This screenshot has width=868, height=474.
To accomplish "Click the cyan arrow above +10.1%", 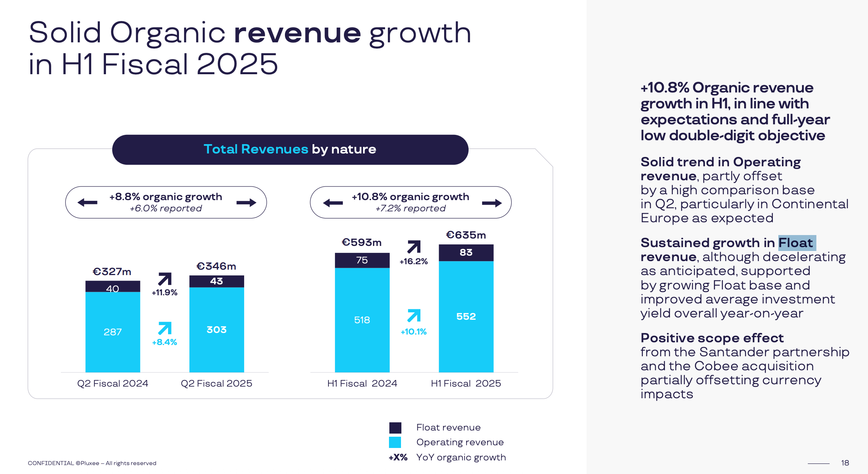I will coord(414,315).
